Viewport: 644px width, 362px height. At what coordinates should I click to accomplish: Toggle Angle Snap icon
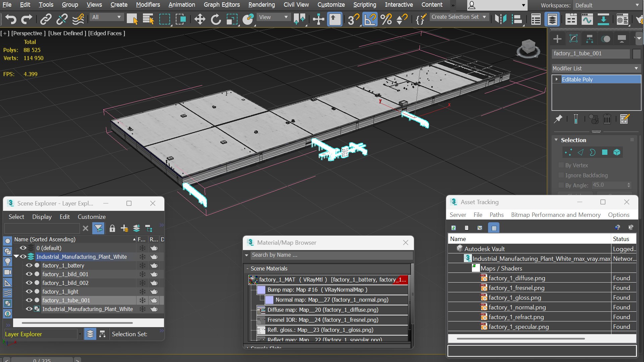tap(370, 19)
